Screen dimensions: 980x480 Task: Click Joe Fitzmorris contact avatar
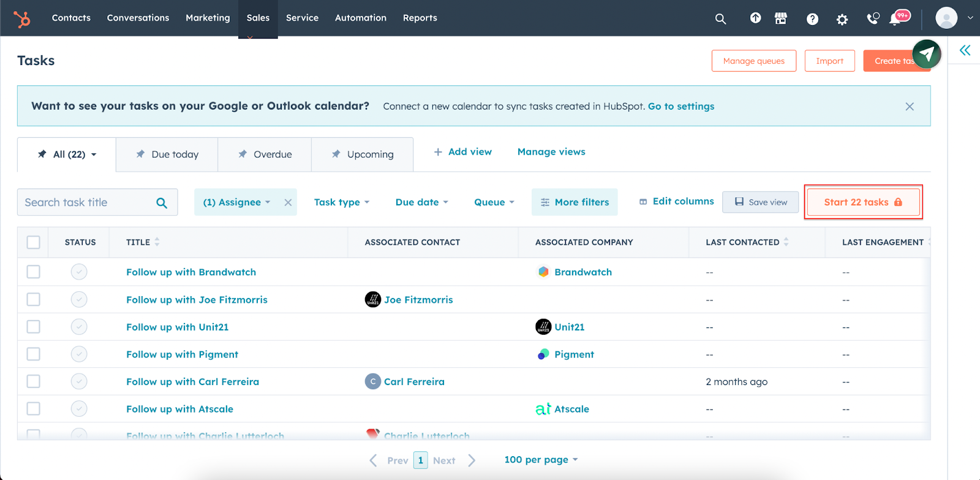[373, 299]
